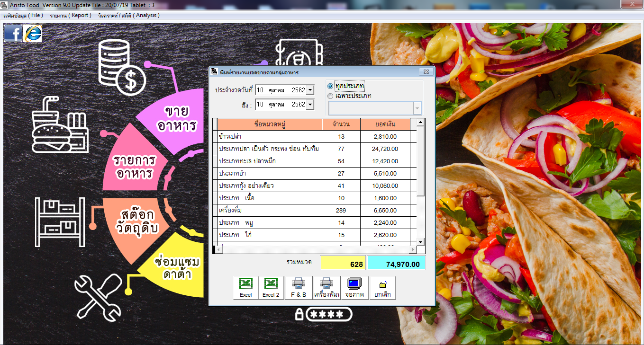
Task: Open วิเคราะห์/สถิติ (Analysis) menu
Action: coord(129,15)
